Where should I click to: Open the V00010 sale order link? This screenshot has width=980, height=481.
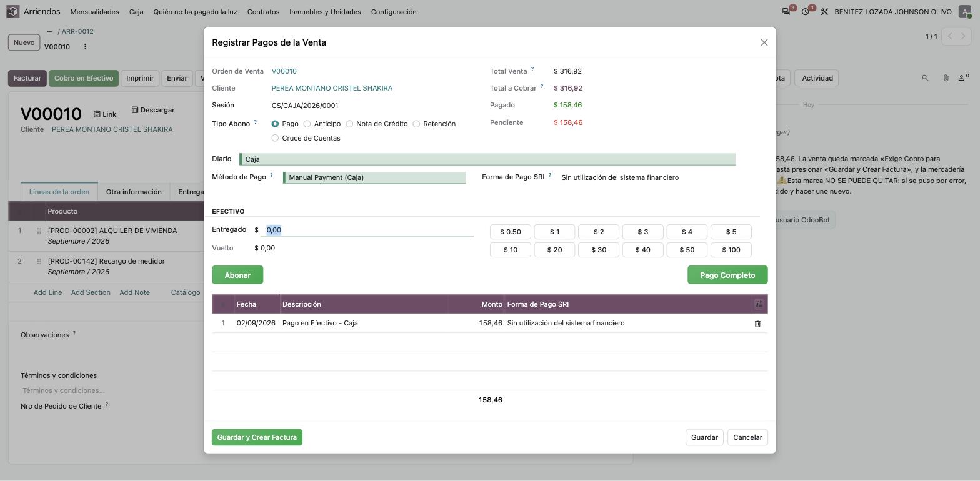point(284,71)
